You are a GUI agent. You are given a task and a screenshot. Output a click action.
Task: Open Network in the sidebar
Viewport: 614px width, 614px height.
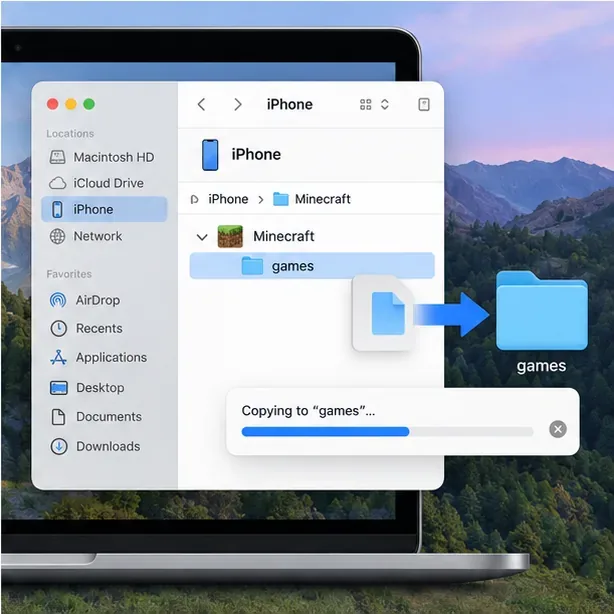pos(104,236)
